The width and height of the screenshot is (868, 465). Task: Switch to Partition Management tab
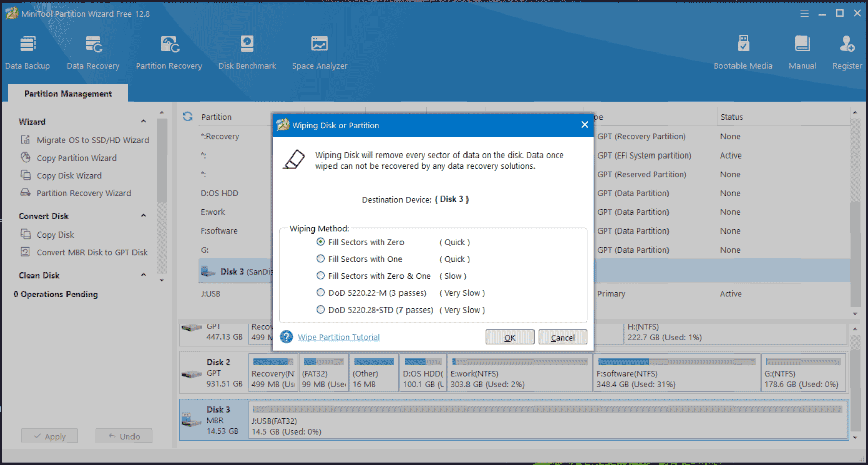pyautogui.click(x=68, y=93)
